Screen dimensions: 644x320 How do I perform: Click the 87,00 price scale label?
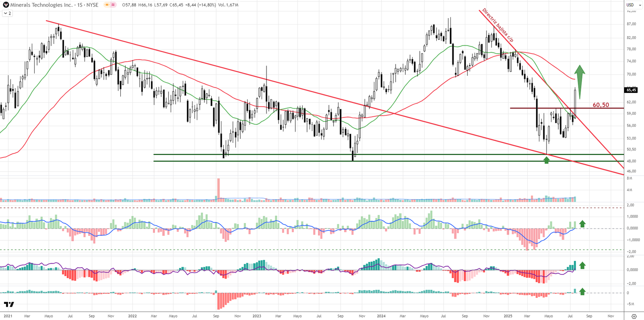pyautogui.click(x=631, y=24)
